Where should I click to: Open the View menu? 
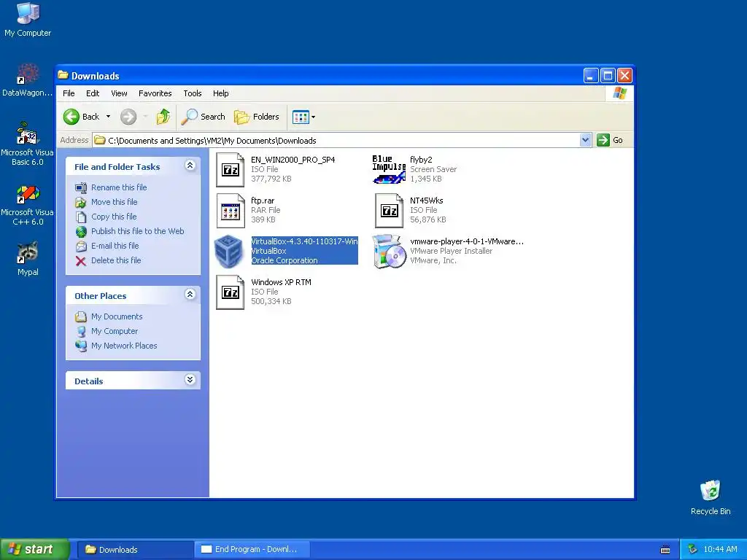click(119, 93)
